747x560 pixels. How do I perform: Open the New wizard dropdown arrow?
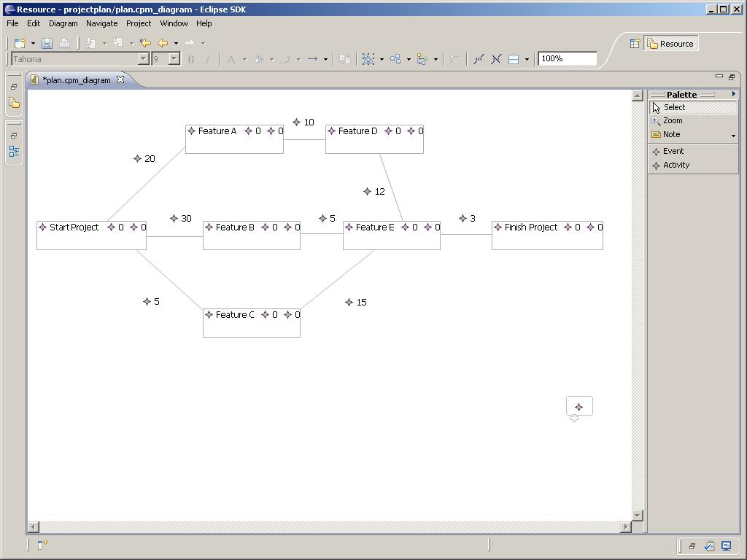(33, 43)
